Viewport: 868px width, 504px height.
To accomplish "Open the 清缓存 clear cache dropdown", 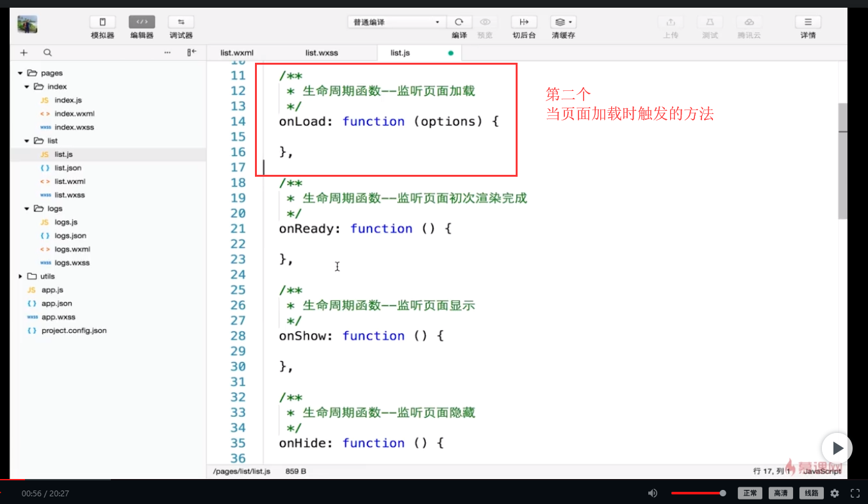I will point(563,22).
